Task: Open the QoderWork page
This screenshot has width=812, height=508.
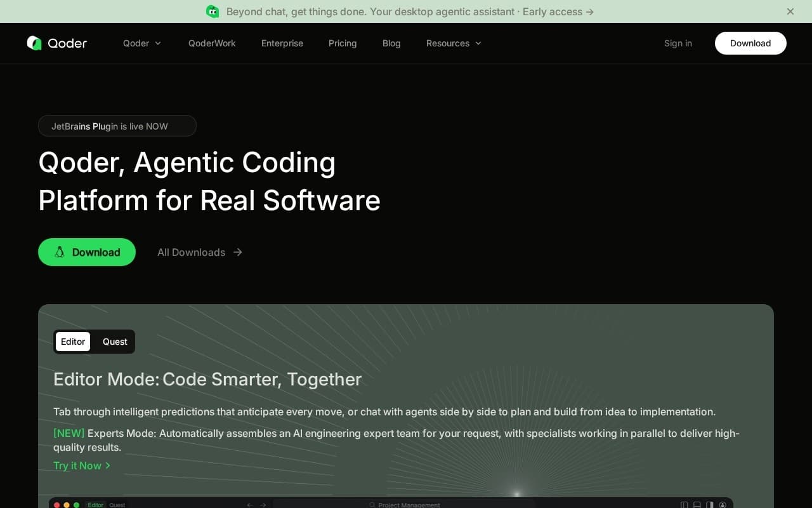Action: click(212, 43)
